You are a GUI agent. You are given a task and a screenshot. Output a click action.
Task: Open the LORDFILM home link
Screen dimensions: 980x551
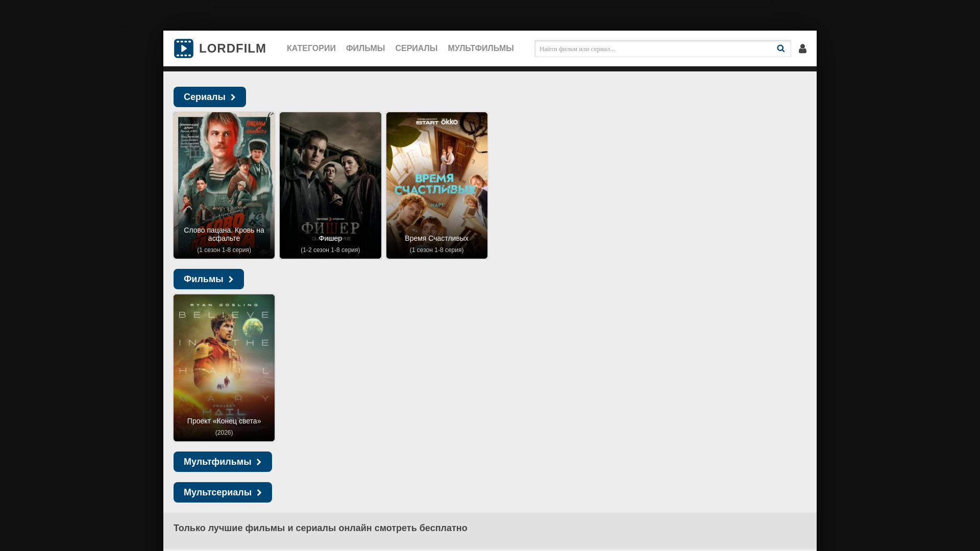point(220,48)
